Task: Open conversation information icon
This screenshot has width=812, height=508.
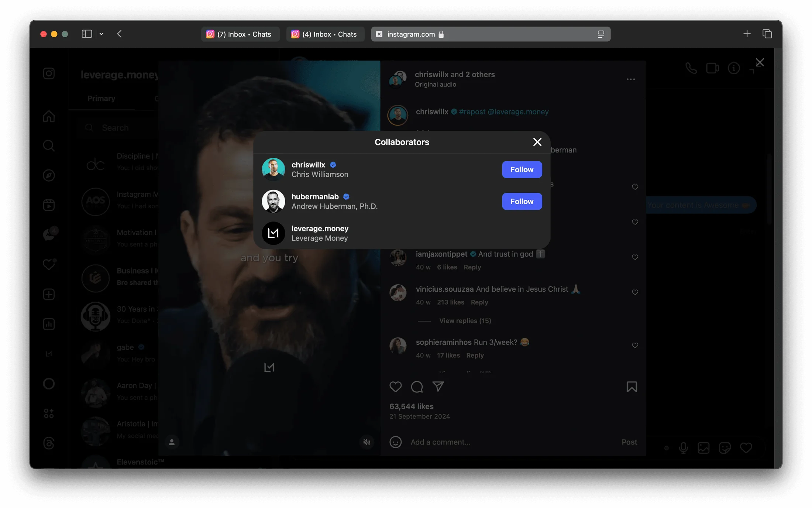Action: 734,68
